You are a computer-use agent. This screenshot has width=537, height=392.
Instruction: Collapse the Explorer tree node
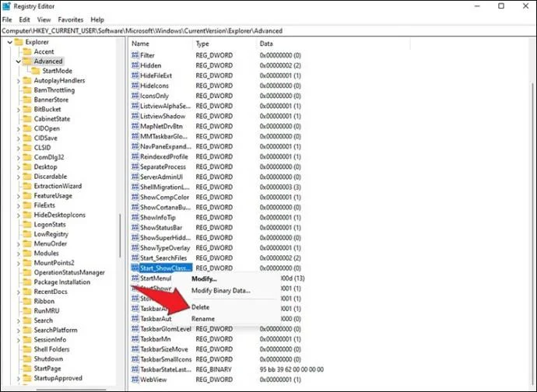coord(9,42)
